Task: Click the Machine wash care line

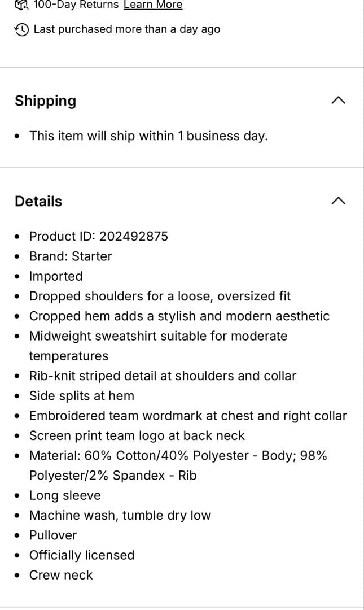Action: 120,516
